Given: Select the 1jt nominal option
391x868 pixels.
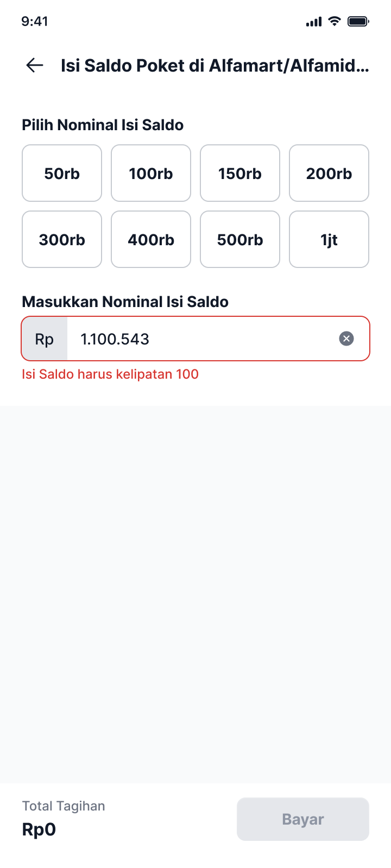Looking at the screenshot, I should click(329, 239).
